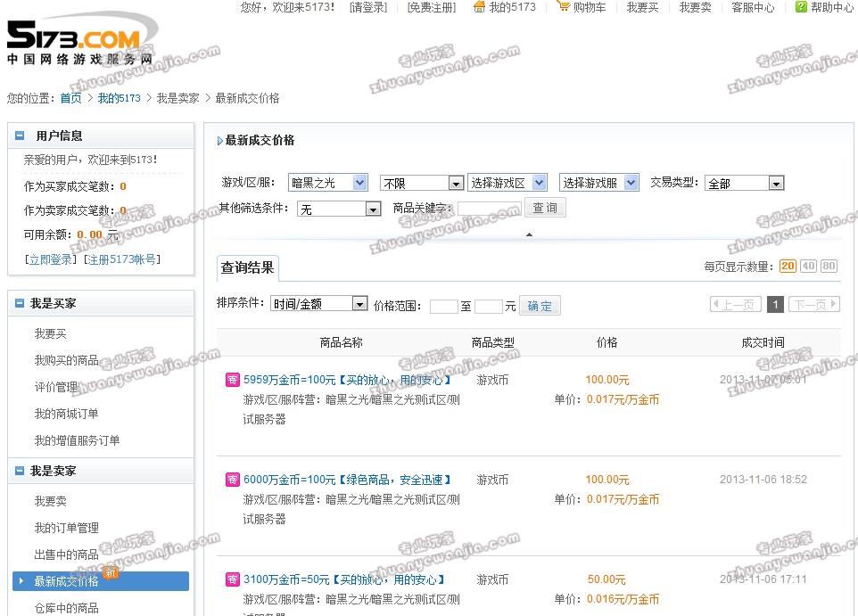Image resolution: width=858 pixels, height=616 pixels.
Task: Open 出售中的商品 sidebar item
Action: click(66, 554)
